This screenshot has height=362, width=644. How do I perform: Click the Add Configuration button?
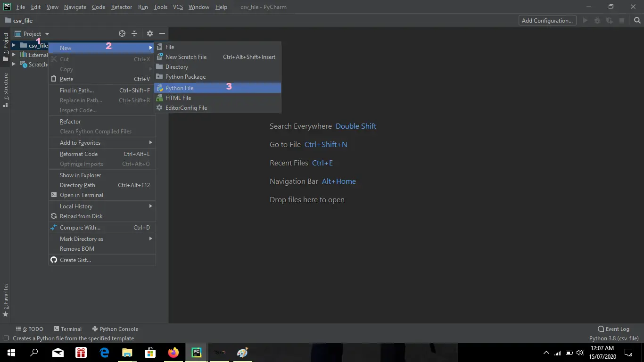tap(547, 20)
